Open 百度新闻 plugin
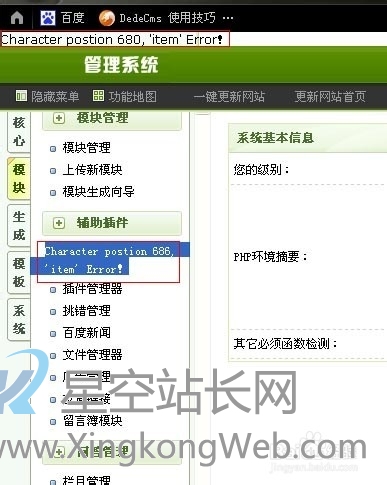The width and height of the screenshot is (387, 485). (86, 333)
